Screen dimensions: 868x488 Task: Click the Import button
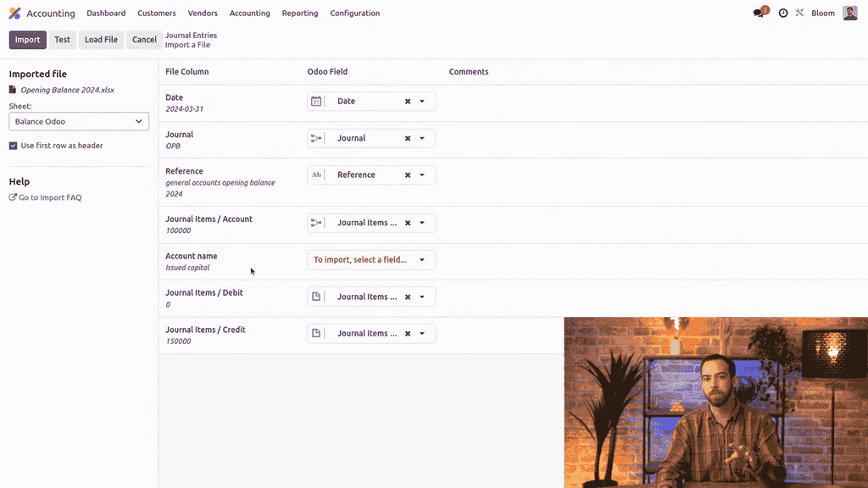coord(27,40)
